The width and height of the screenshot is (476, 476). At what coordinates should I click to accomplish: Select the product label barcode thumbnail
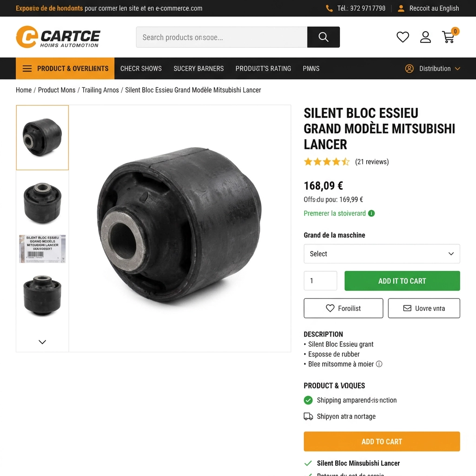coord(42,249)
